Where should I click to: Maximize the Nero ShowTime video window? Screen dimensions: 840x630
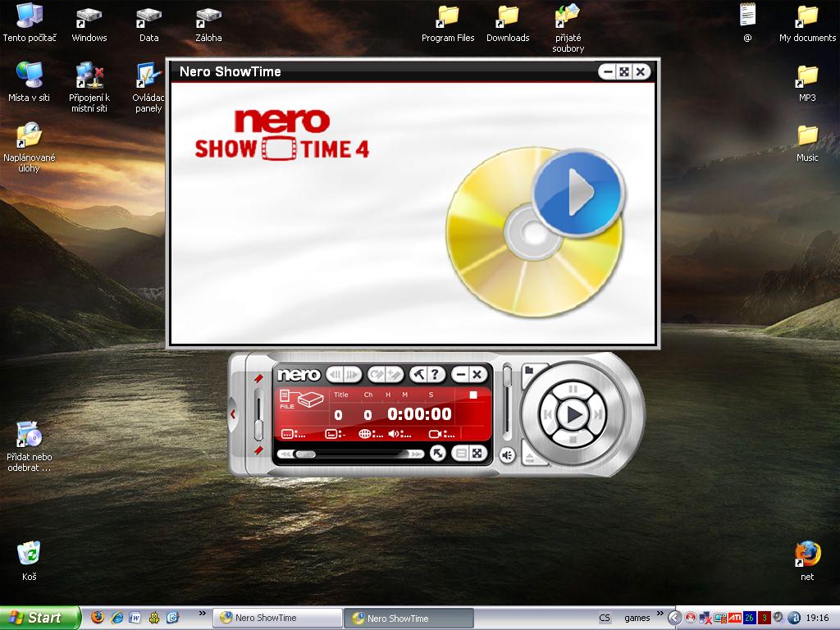(x=624, y=72)
